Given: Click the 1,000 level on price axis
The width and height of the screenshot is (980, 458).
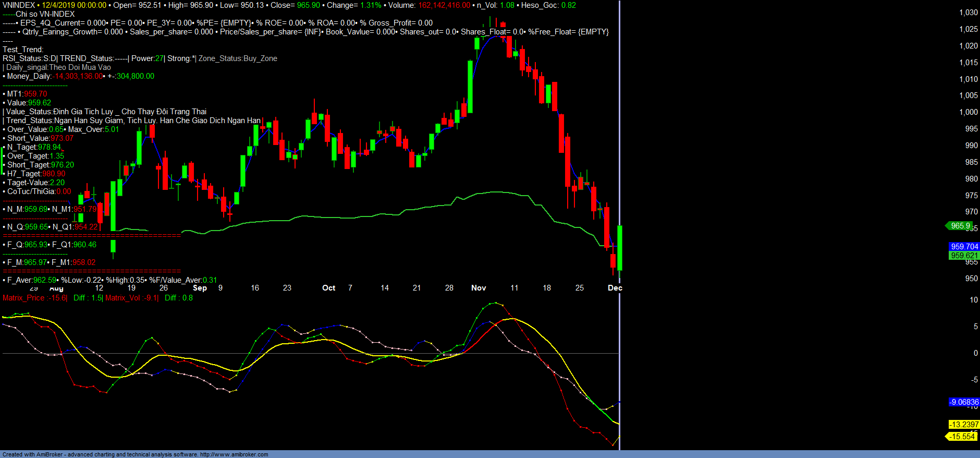Looking at the screenshot, I should click(x=969, y=112).
